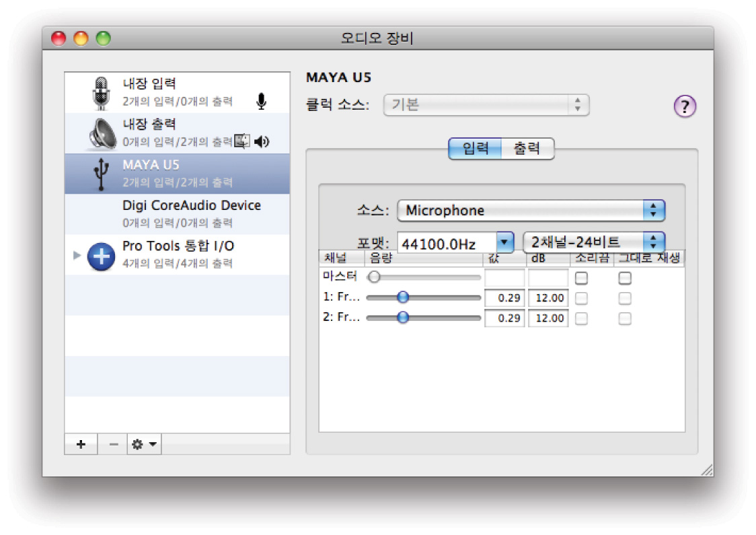The width and height of the screenshot is (756, 535).
Task: Toggle play-through checkbox for channel 2
Action: pos(625,318)
